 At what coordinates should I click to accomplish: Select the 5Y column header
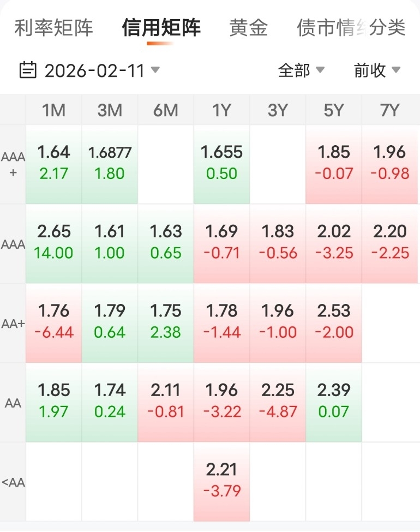tap(334, 111)
